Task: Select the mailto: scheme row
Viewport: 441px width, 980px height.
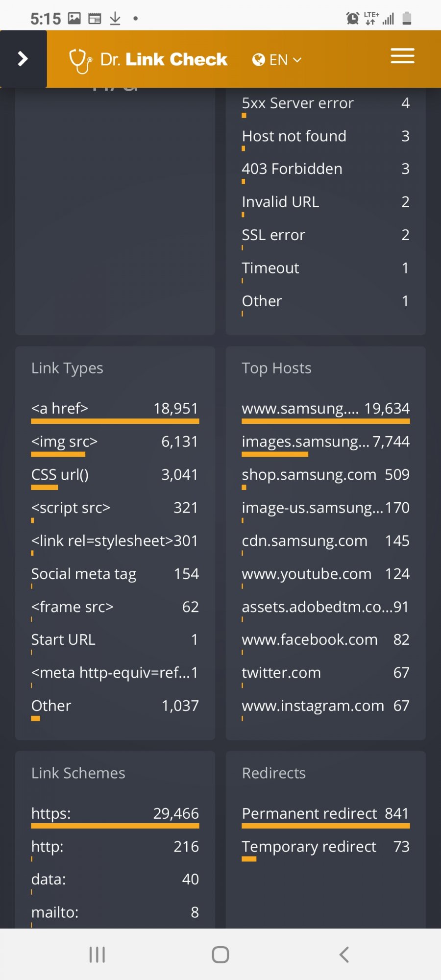Action: tap(115, 915)
